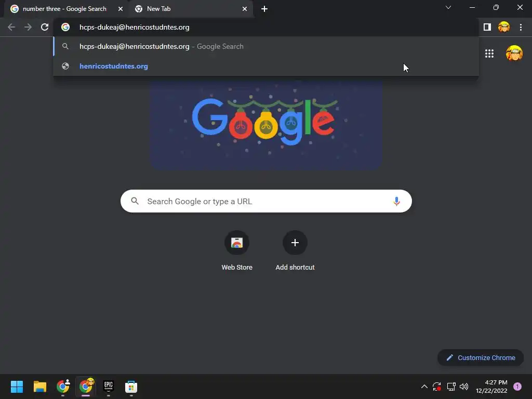
Task: Open henricostudntes.org suggestion
Action: 266,66
